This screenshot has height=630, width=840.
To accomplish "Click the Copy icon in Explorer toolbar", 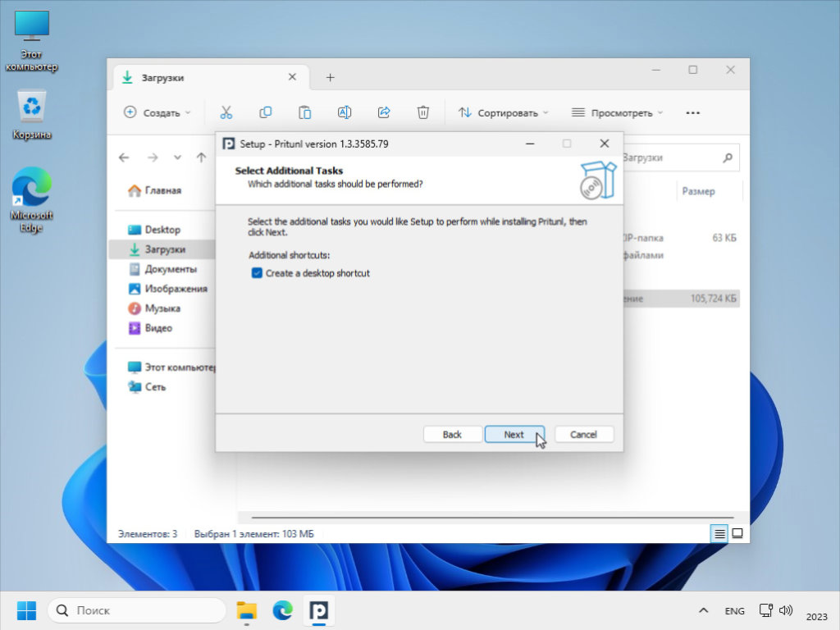I will pos(265,112).
